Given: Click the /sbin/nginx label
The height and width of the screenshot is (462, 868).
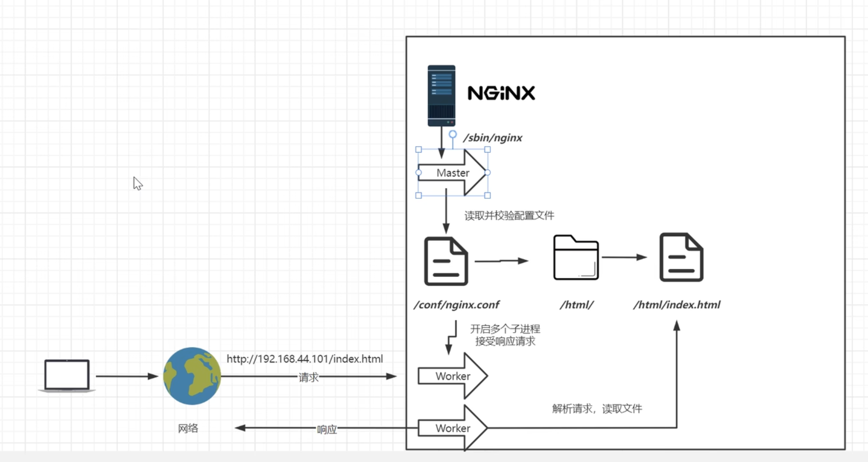Looking at the screenshot, I should tap(493, 138).
